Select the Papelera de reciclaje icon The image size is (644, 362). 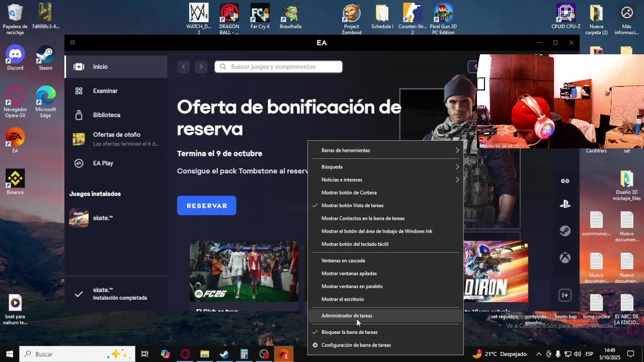click(x=15, y=19)
